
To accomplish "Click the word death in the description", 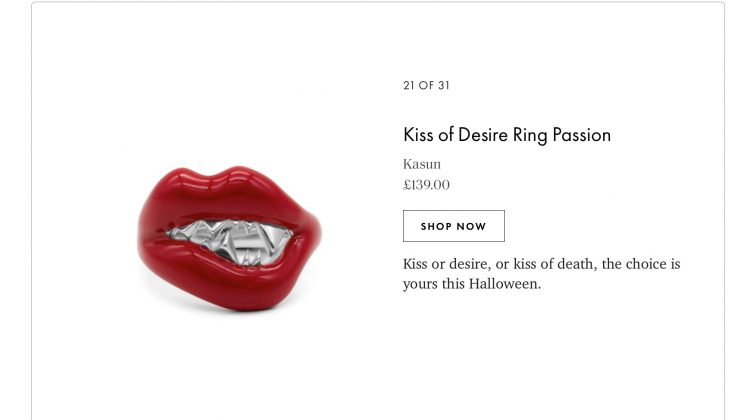I will [576, 264].
